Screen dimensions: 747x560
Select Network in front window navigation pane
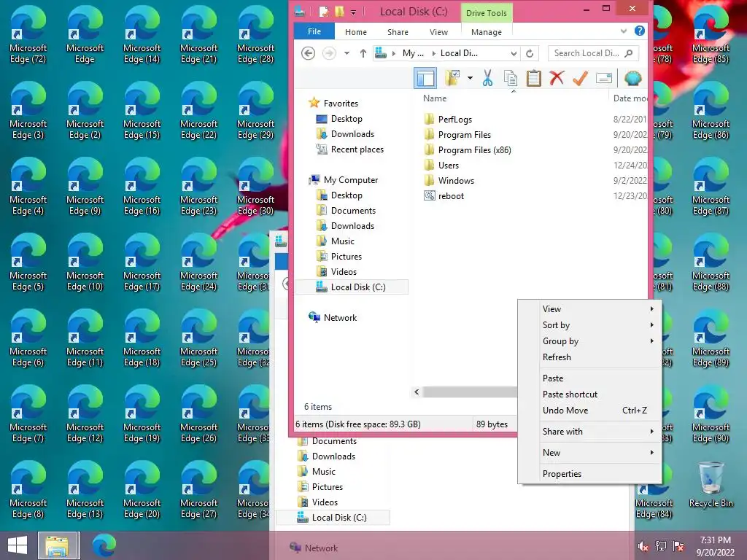pyautogui.click(x=333, y=318)
